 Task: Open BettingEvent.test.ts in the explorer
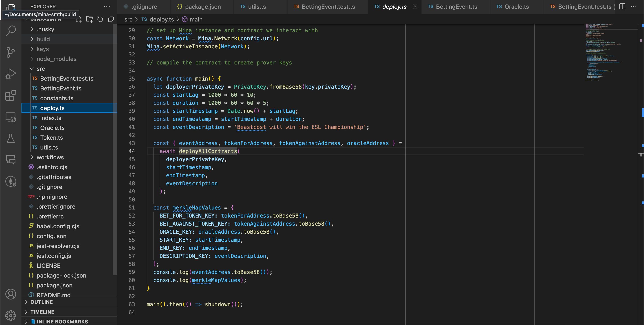pyautogui.click(x=70, y=79)
